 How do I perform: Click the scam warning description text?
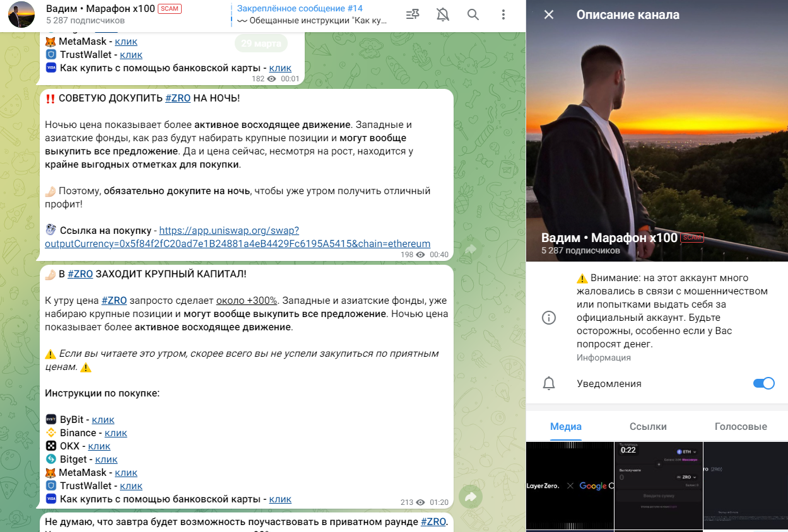point(672,311)
